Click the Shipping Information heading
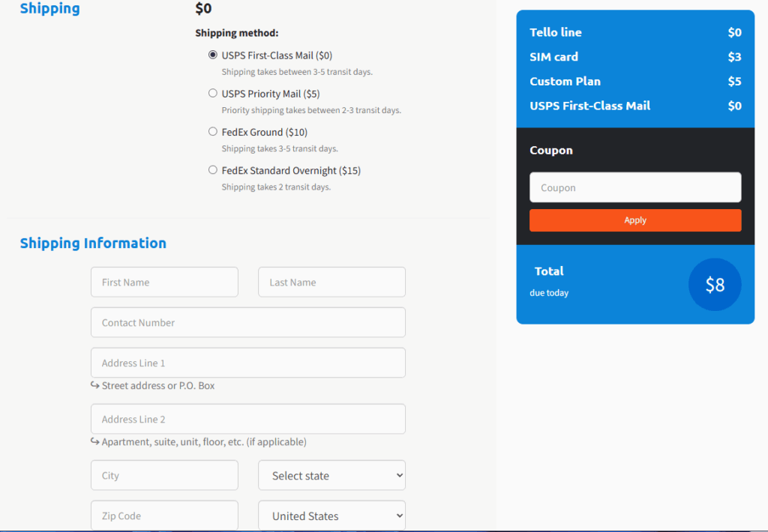The image size is (768, 532). coord(93,243)
